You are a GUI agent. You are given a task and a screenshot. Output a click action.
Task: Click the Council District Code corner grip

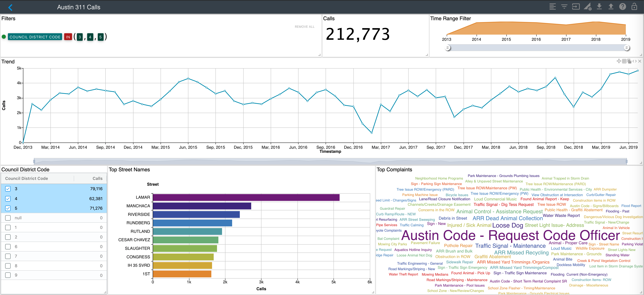105,292
